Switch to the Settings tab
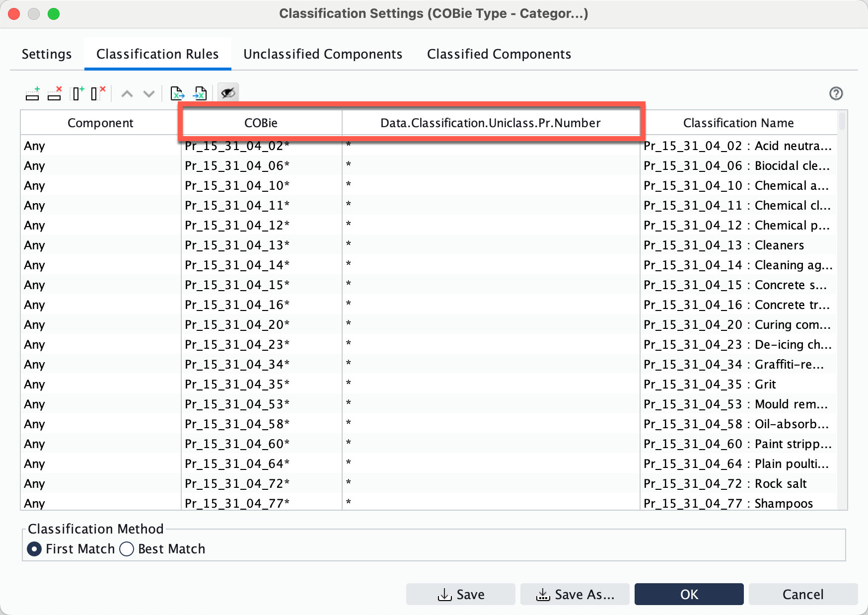Image resolution: width=868 pixels, height=615 pixels. [47, 54]
